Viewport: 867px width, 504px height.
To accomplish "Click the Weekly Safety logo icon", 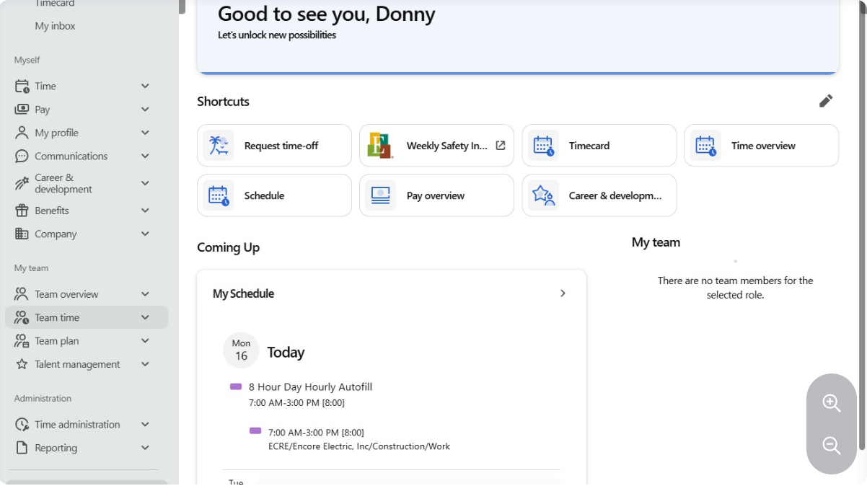I will (380, 146).
